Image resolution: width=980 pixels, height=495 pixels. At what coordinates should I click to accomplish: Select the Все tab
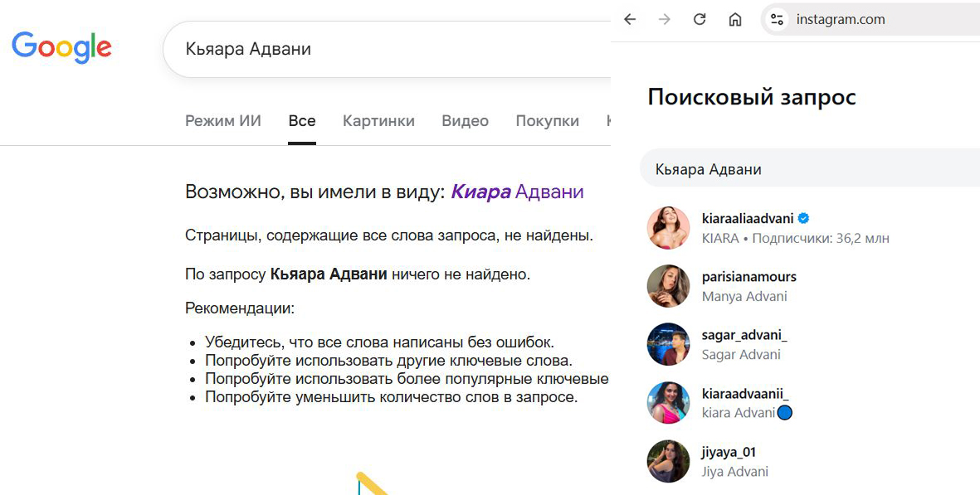(302, 121)
